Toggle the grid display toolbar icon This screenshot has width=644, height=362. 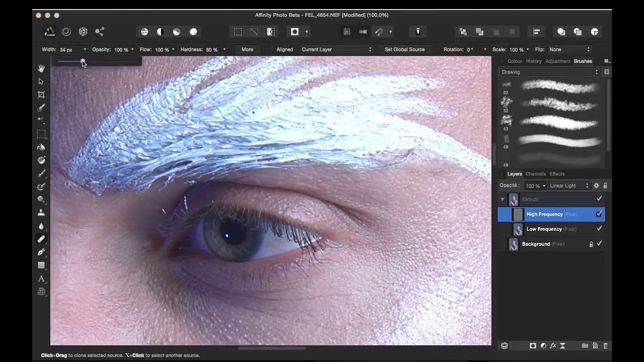347,32
